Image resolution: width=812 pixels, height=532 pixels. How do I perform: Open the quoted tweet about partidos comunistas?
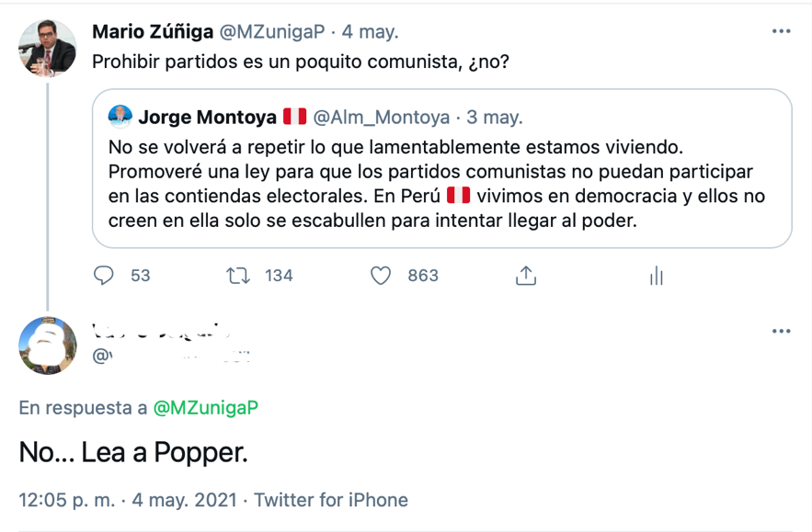tap(441, 184)
